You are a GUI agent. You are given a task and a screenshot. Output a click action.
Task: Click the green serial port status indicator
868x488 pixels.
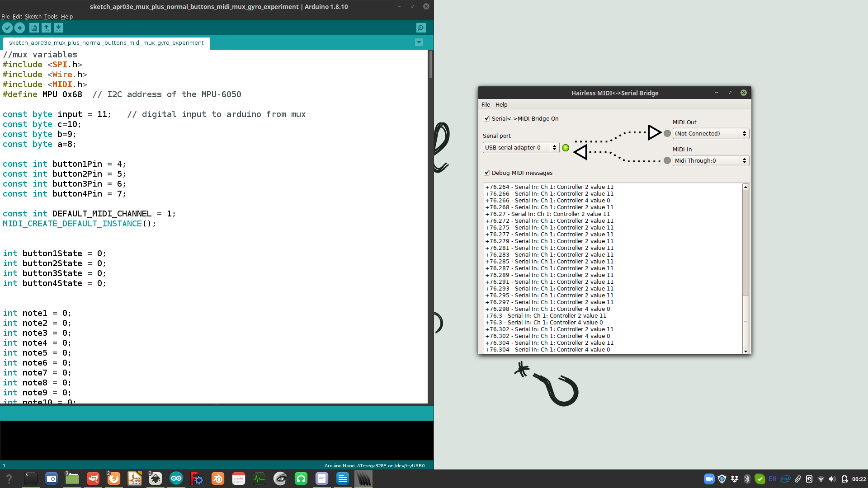566,148
